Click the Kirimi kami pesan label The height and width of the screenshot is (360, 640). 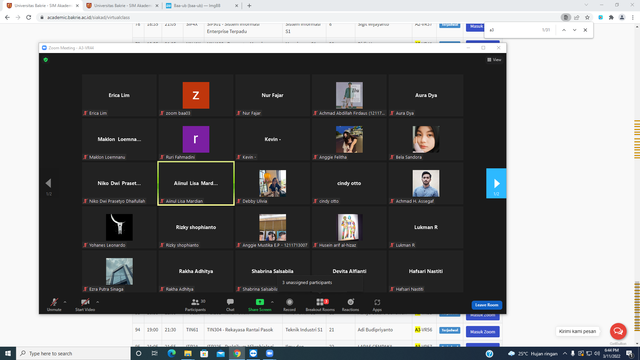pos(577,331)
